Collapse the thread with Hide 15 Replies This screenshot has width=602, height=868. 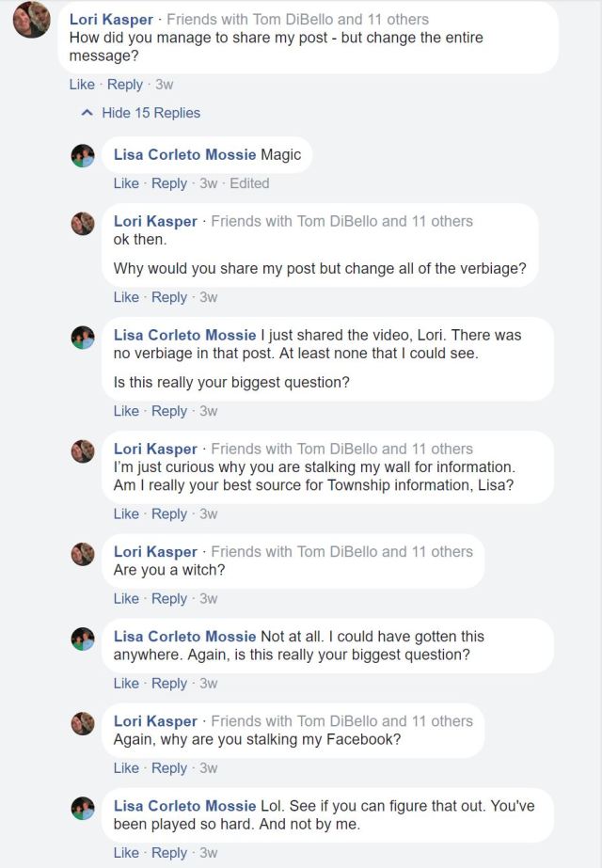150,113
